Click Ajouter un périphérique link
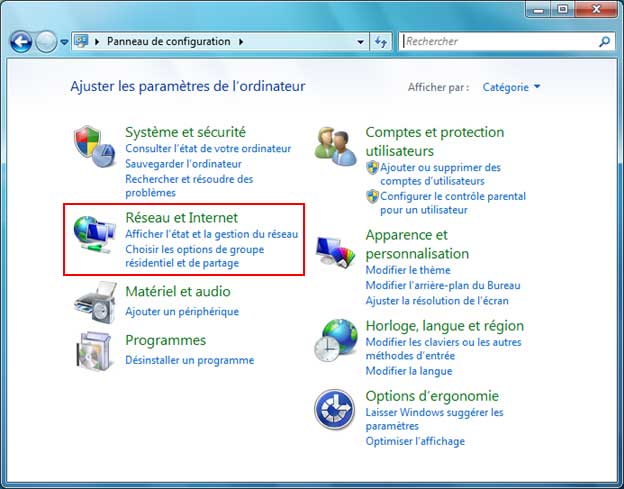The width and height of the screenshot is (624, 489). pos(182,311)
